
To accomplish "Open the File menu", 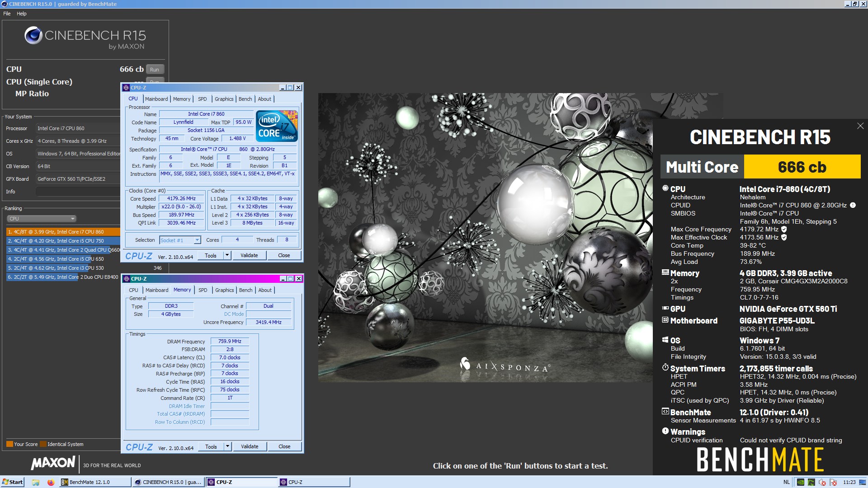I will click(7, 14).
